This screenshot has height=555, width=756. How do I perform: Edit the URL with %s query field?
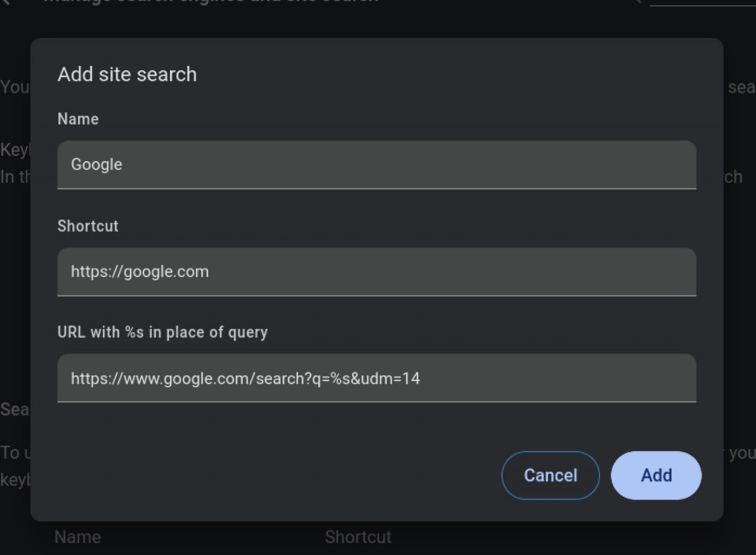point(377,378)
